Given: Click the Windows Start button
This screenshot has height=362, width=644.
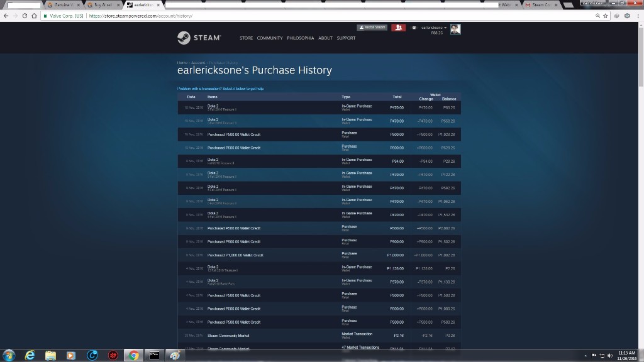Looking at the screenshot, I should coord(9,355).
